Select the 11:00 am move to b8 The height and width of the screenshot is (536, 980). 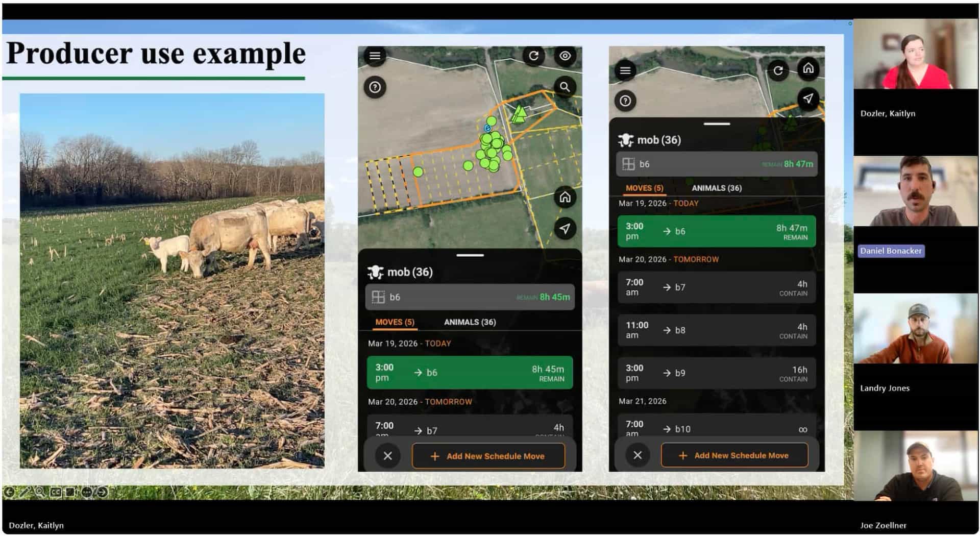coord(716,330)
